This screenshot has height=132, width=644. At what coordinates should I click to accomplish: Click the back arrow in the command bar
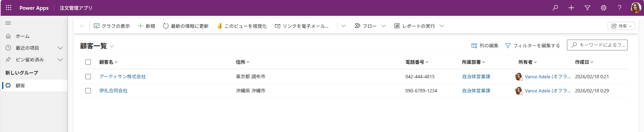click(82, 26)
